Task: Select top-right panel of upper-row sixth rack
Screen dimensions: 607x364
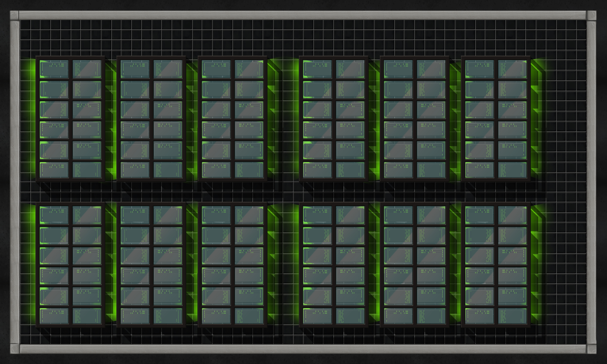Action: pyautogui.click(x=512, y=69)
